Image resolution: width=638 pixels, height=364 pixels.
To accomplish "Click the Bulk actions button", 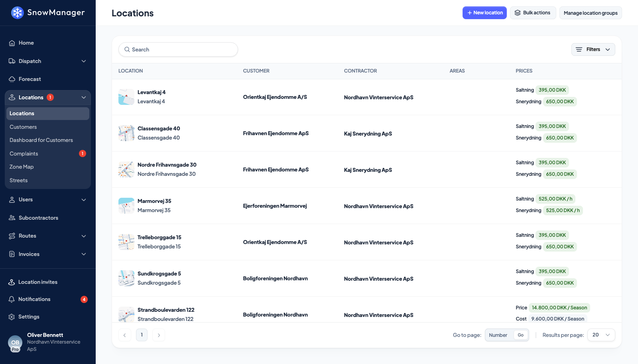I will [x=533, y=13].
